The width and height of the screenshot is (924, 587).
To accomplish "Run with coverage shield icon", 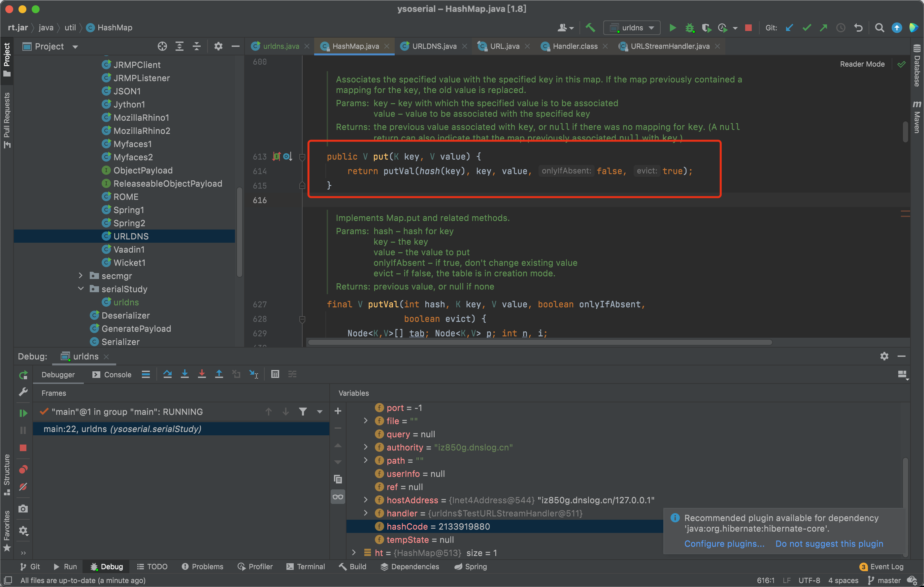I will point(706,28).
